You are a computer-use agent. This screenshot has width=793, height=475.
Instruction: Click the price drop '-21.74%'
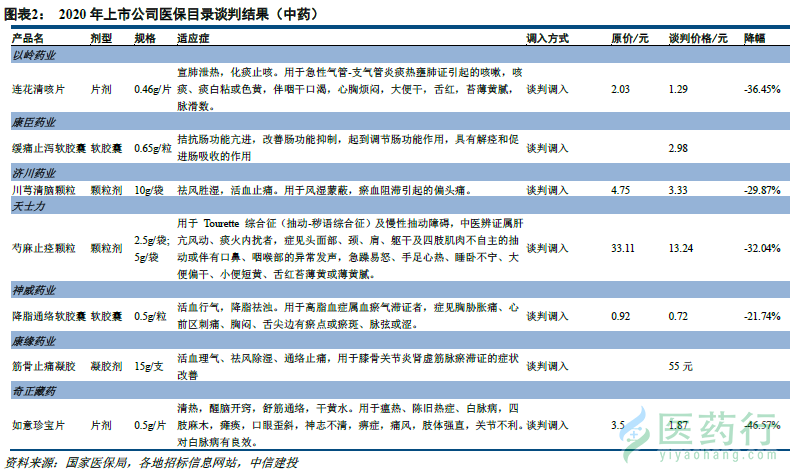click(762, 316)
